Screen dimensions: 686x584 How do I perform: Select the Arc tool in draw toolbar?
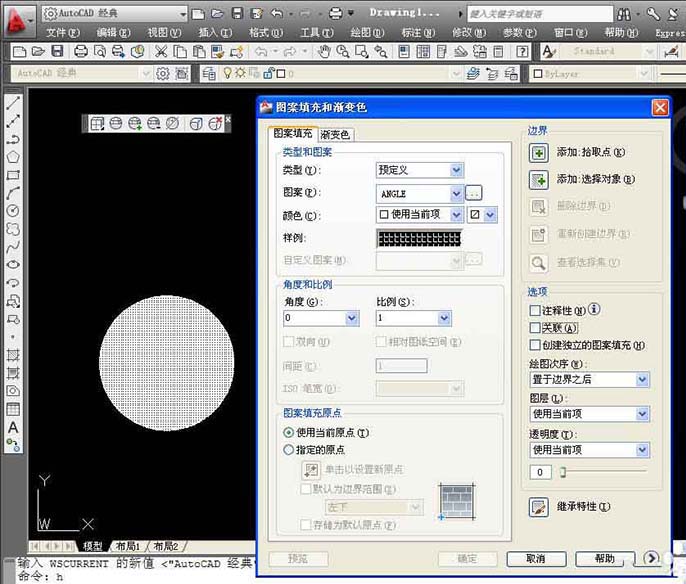(13, 193)
